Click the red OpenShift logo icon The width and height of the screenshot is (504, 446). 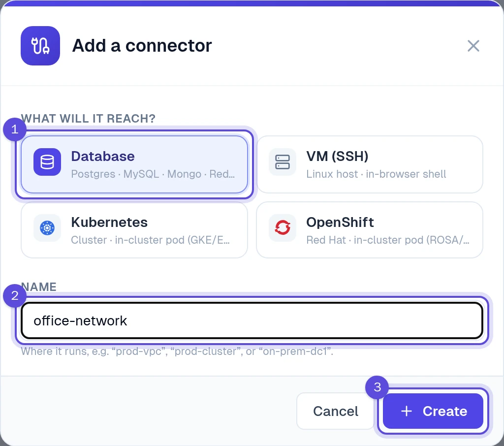(283, 228)
